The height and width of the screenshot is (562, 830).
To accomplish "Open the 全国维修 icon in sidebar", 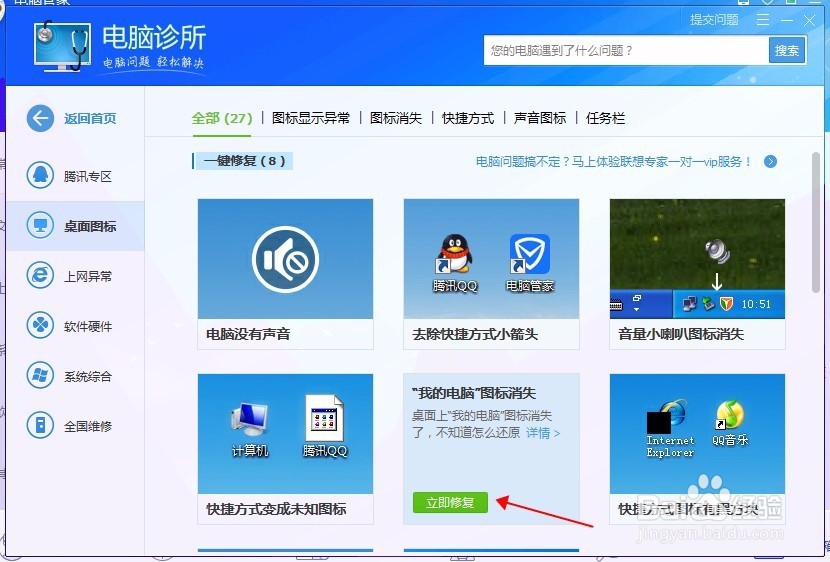I will [x=40, y=425].
